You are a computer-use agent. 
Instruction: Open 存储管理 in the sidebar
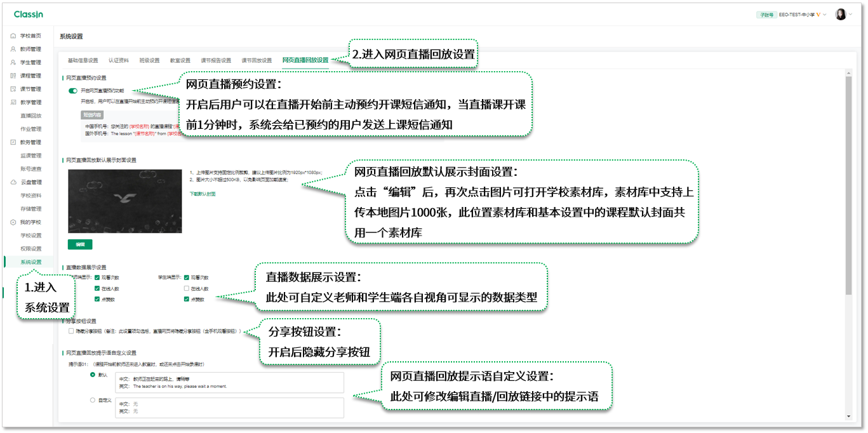pos(30,209)
